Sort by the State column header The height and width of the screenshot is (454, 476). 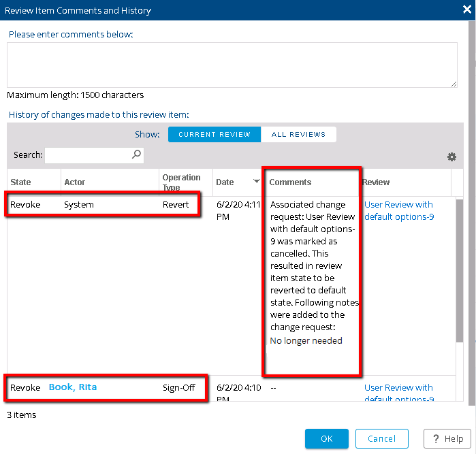[21, 182]
